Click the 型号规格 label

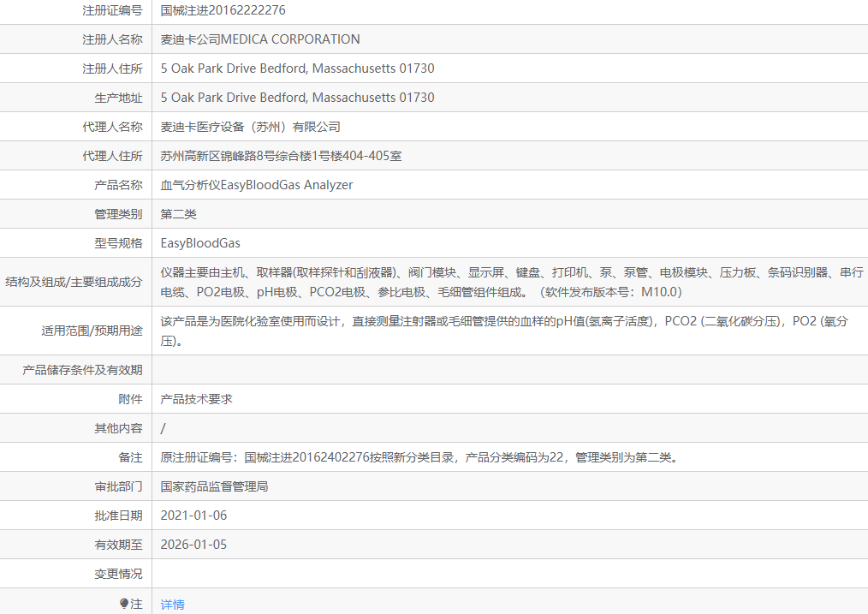(118, 243)
